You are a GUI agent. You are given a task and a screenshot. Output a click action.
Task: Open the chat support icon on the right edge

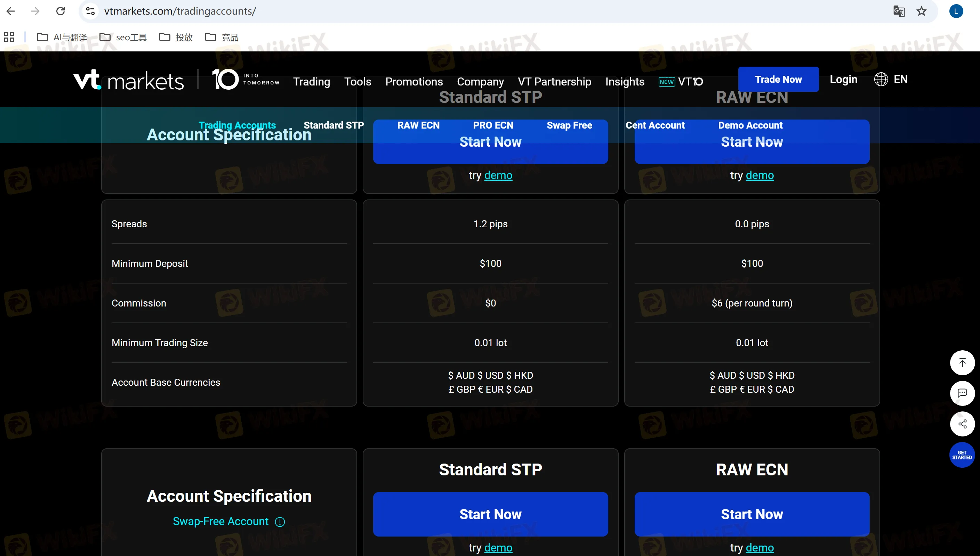963,393
